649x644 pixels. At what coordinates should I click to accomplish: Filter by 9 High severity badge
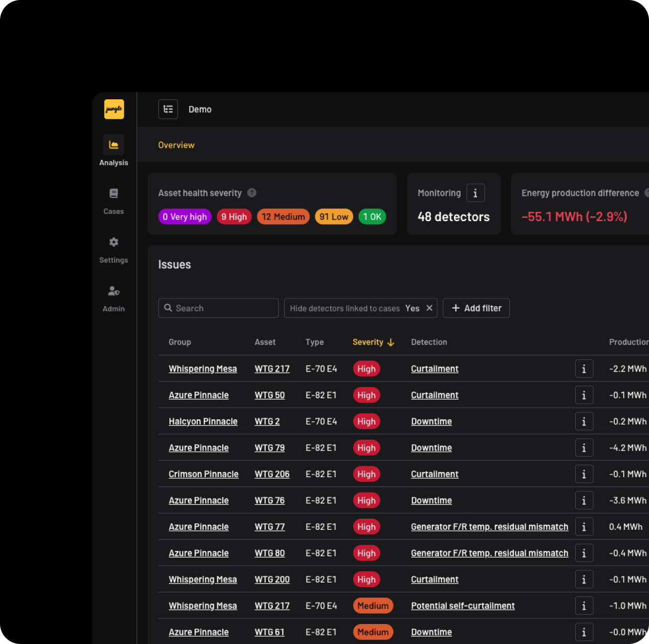coord(234,217)
